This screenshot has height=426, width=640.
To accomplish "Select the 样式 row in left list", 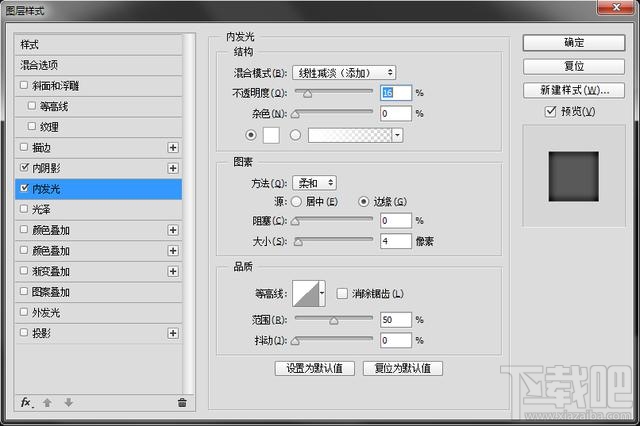I will [x=98, y=44].
